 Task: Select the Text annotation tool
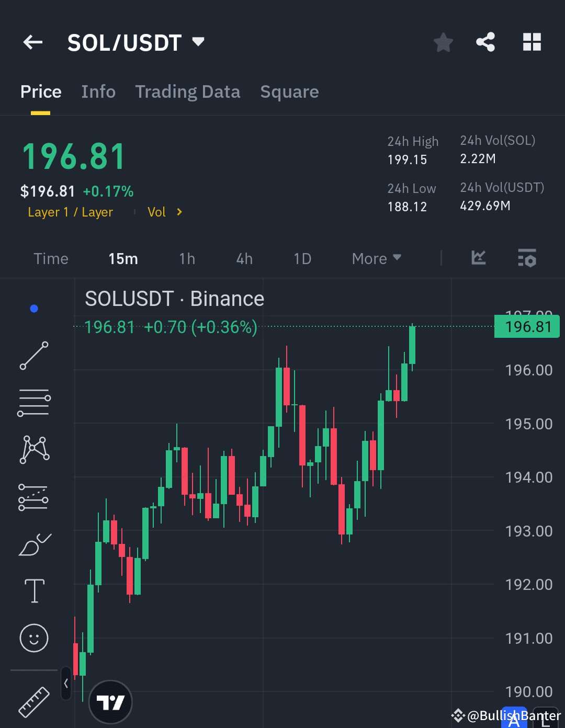(34, 591)
